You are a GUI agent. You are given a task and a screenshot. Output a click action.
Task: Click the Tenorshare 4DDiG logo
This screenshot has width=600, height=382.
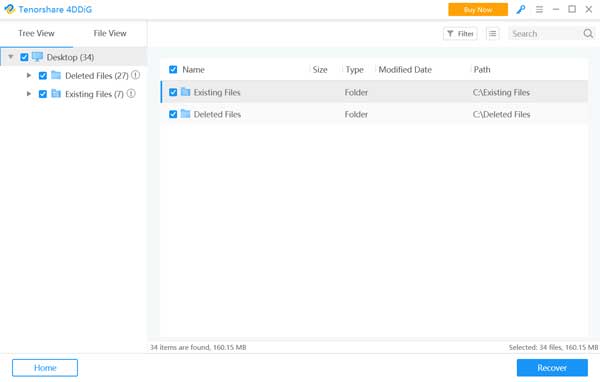tap(10, 9)
